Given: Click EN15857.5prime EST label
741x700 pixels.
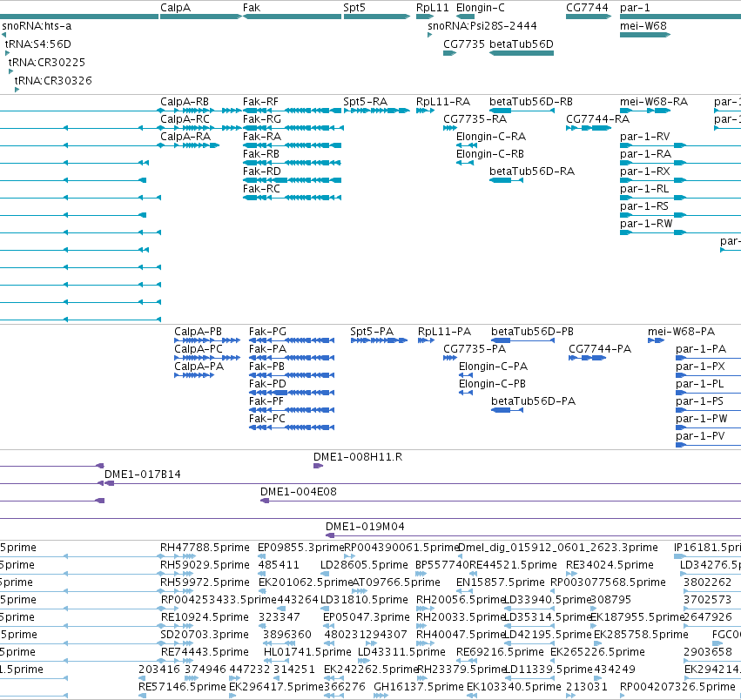Looking at the screenshot, I should [x=500, y=582].
